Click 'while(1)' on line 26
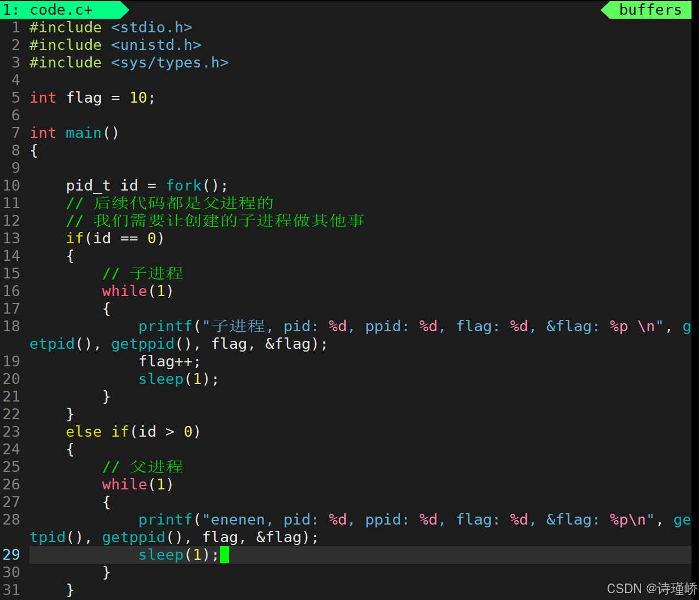 click(138, 484)
